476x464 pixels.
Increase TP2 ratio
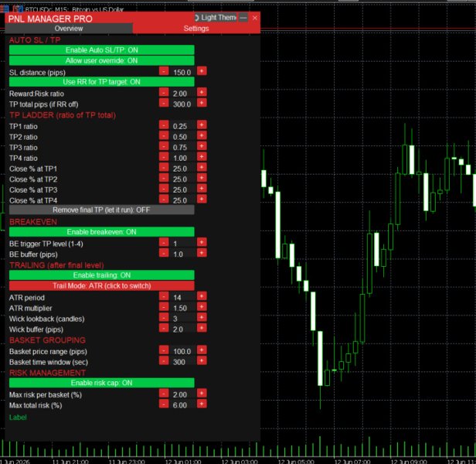202,135
